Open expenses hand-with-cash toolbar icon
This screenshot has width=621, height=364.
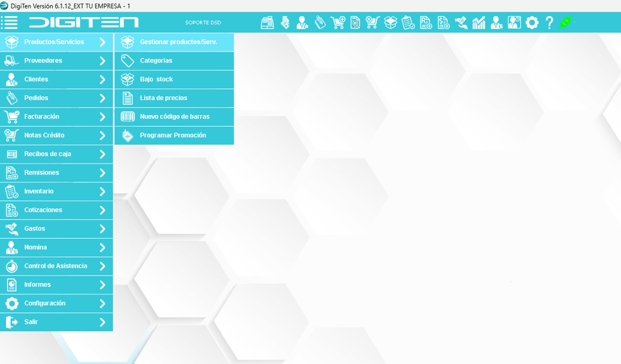[x=461, y=22]
